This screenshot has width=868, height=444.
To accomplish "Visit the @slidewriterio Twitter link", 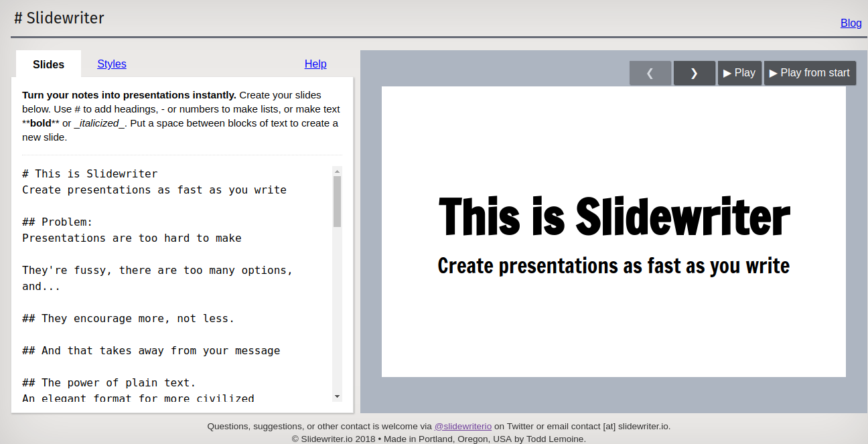I will pos(463,426).
